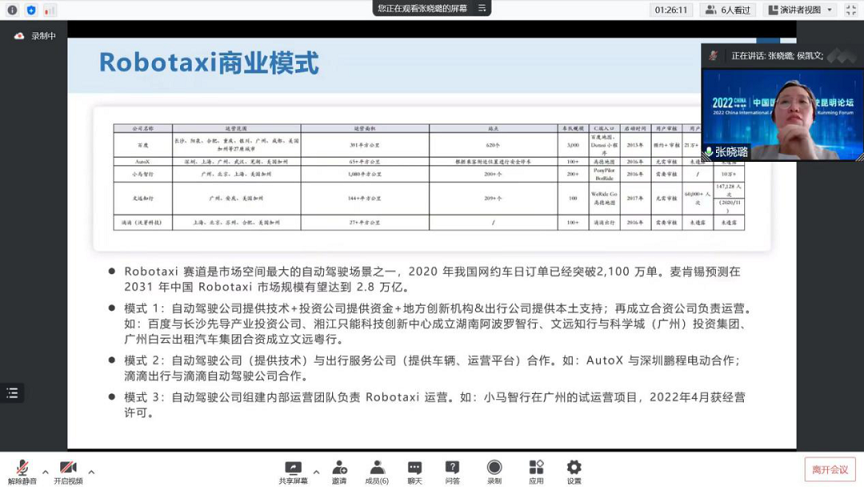Image resolution: width=864 pixels, height=487 pixels.
Task: Turn on camera with 开启视频
Action: 68,472
